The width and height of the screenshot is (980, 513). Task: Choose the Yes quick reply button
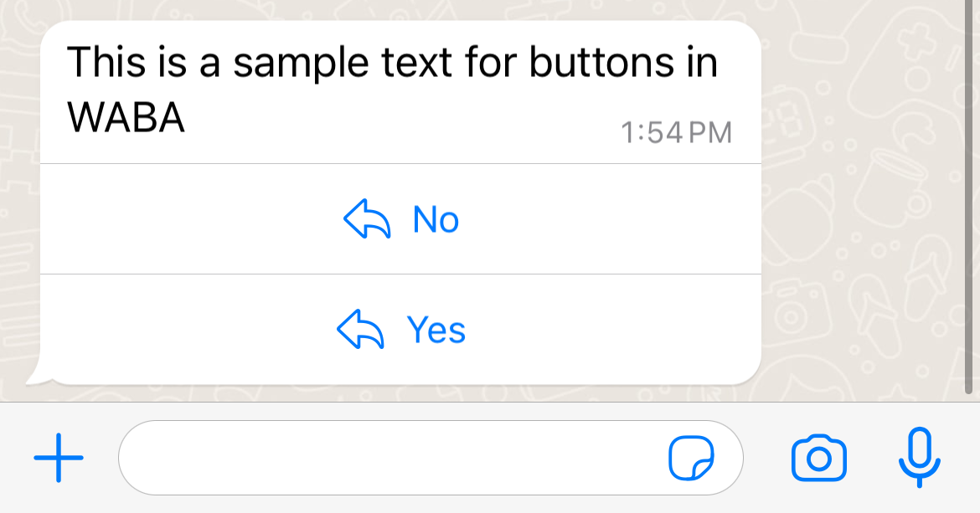point(436,330)
